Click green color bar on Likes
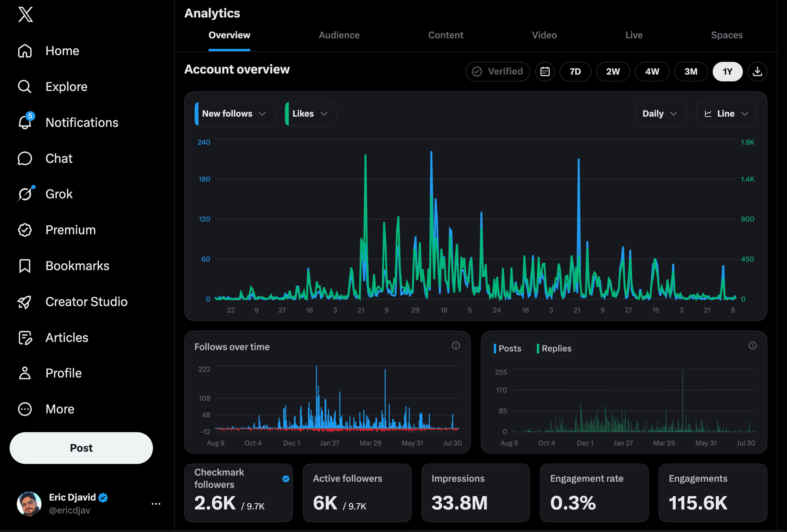 tap(287, 114)
